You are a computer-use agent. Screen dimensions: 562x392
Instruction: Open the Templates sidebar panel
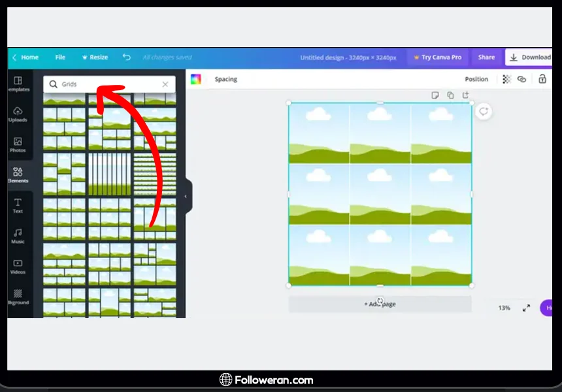click(18, 84)
